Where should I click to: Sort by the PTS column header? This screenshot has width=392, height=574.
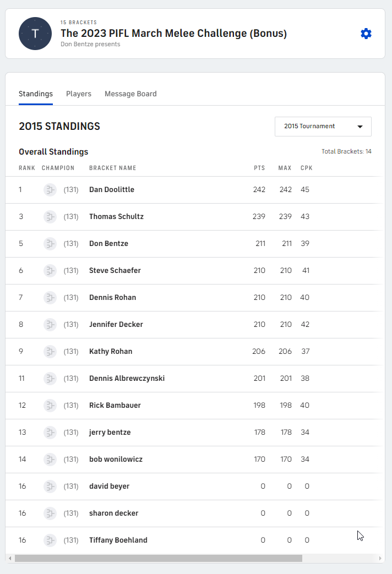259,168
